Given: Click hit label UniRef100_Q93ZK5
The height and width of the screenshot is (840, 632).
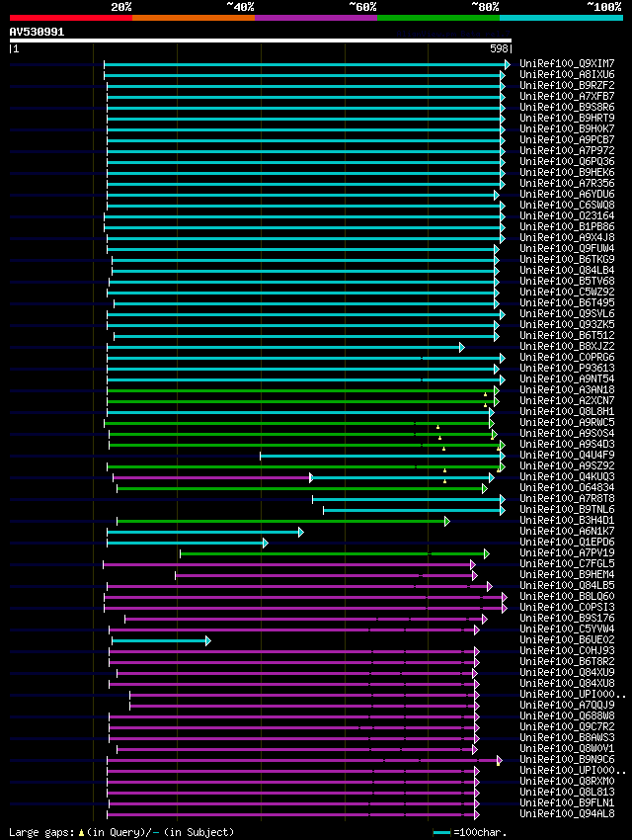Looking at the screenshot, I should click(567, 325).
